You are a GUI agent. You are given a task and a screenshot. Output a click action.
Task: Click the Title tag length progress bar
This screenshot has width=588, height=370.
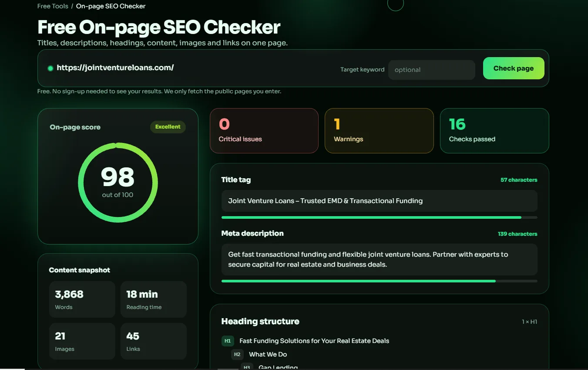coord(379,217)
